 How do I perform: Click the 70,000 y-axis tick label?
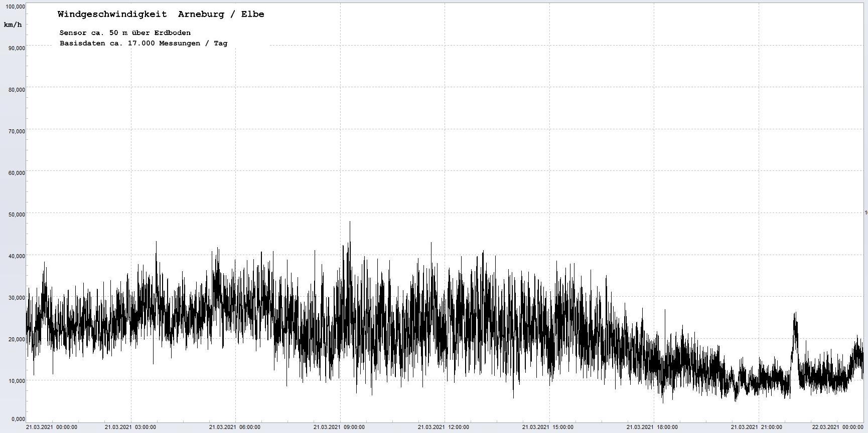point(16,131)
